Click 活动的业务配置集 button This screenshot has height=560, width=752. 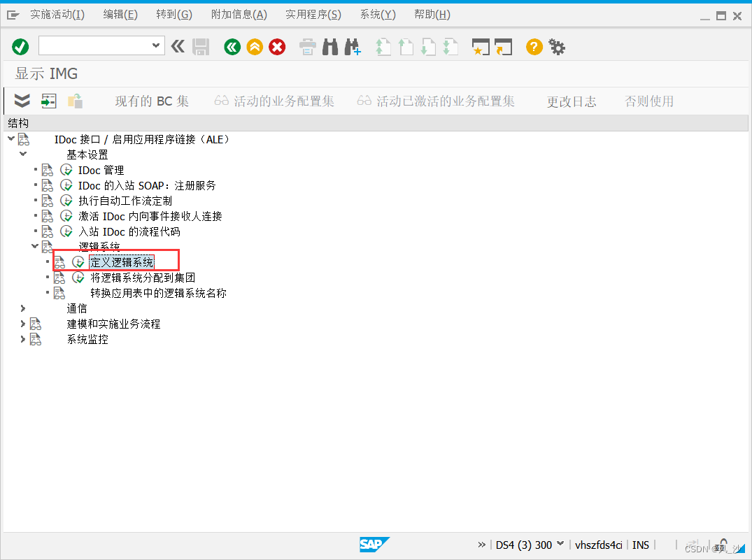(274, 101)
